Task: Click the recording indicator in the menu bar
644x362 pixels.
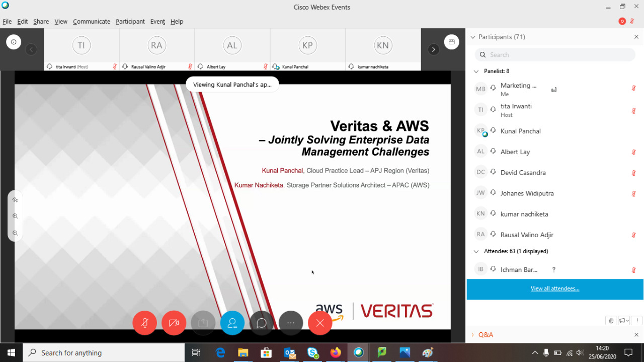Action: click(x=622, y=21)
